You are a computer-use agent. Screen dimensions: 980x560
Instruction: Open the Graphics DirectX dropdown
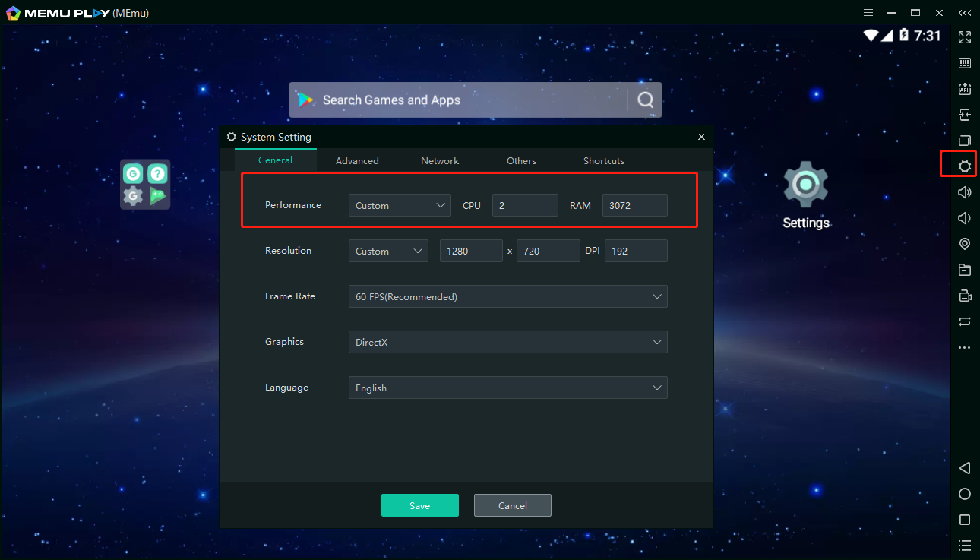(507, 342)
